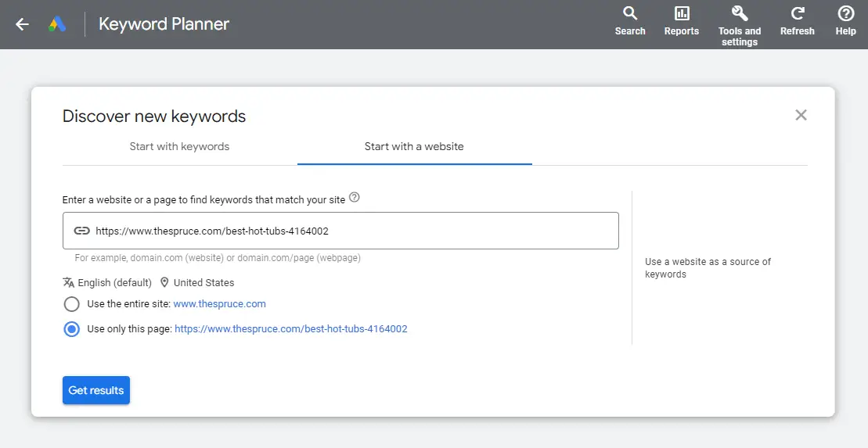Click the link icon in URL field
This screenshot has height=448, width=868.
82,231
